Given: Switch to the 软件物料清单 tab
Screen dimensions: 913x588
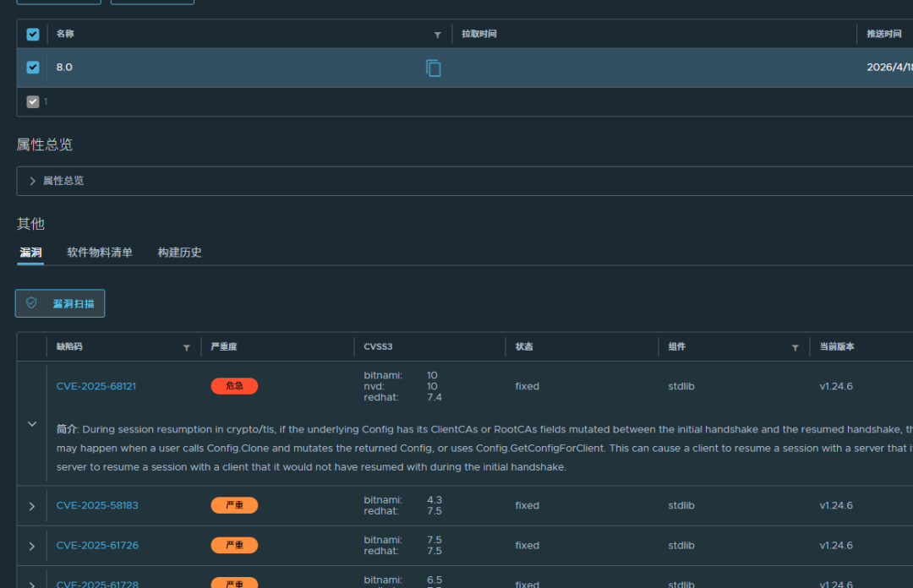Looking at the screenshot, I should click(100, 252).
